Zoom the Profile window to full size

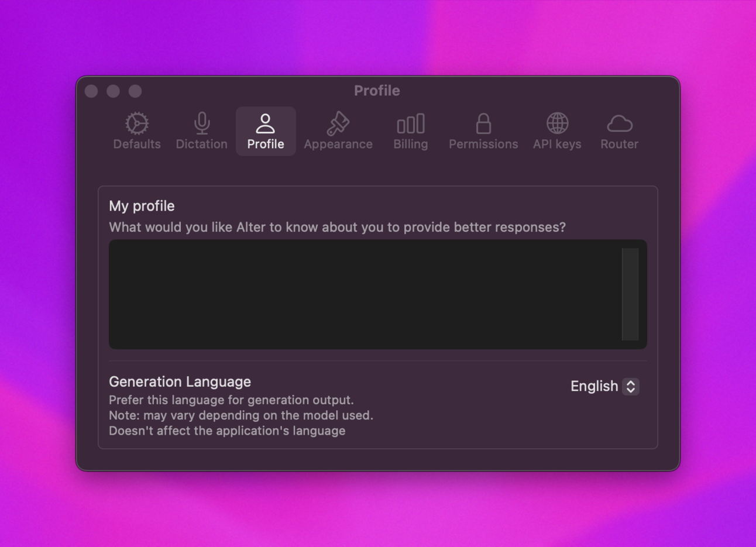tap(135, 91)
